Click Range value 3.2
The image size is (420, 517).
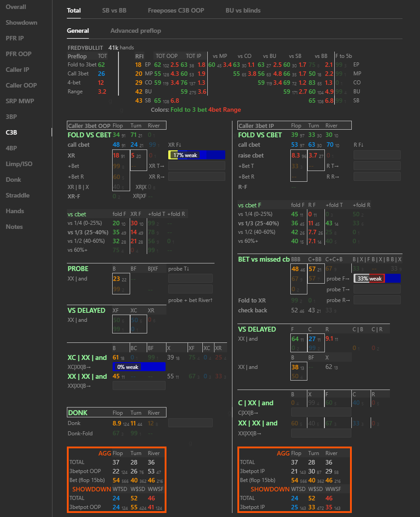click(x=102, y=92)
